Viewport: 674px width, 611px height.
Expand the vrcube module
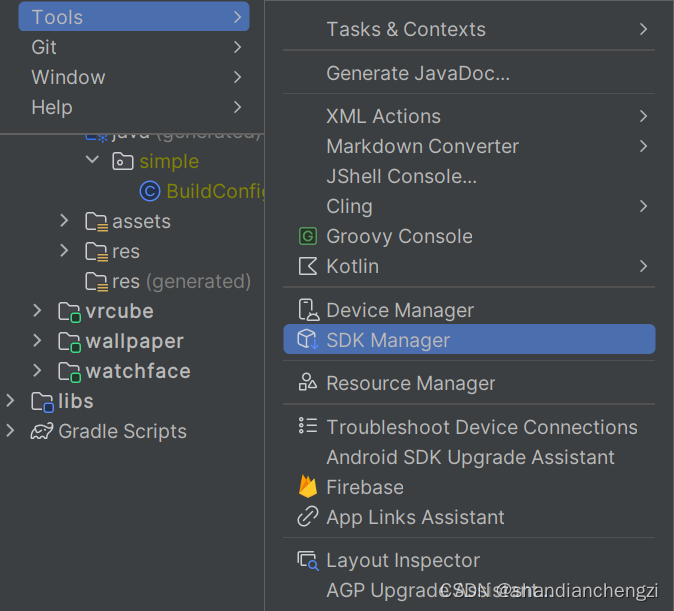tap(37, 311)
